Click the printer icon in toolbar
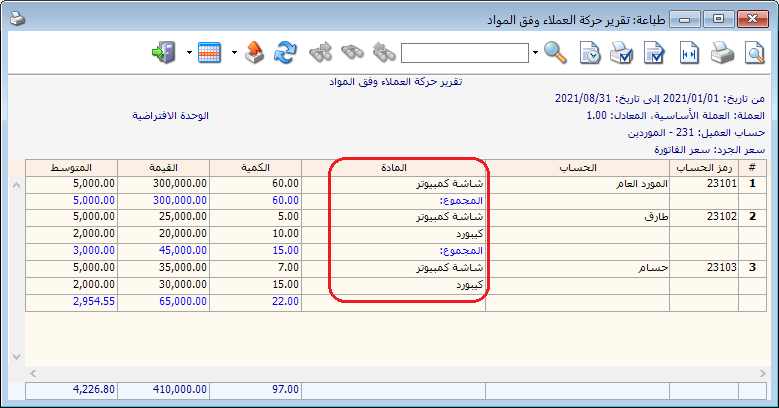This screenshot has height=408, width=779. pyautogui.click(x=722, y=53)
